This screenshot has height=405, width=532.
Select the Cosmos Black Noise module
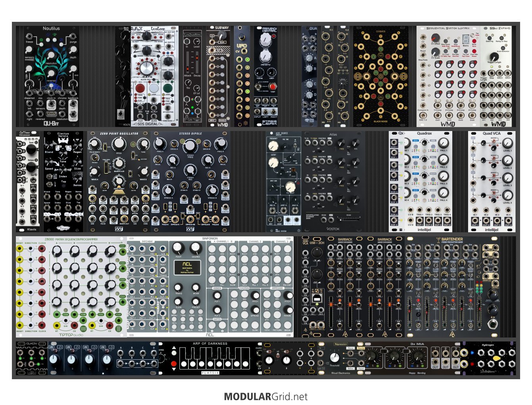[x=380, y=76]
